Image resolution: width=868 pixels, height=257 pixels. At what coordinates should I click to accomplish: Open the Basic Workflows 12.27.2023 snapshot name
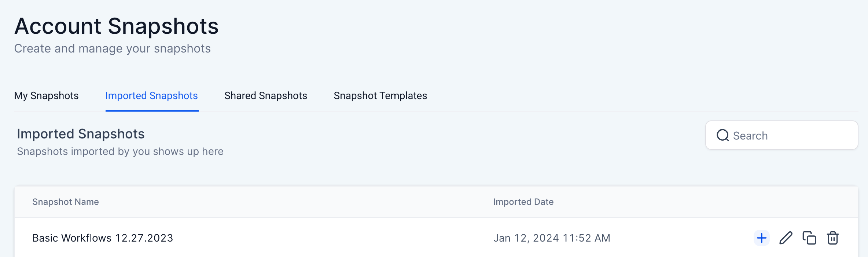point(103,238)
